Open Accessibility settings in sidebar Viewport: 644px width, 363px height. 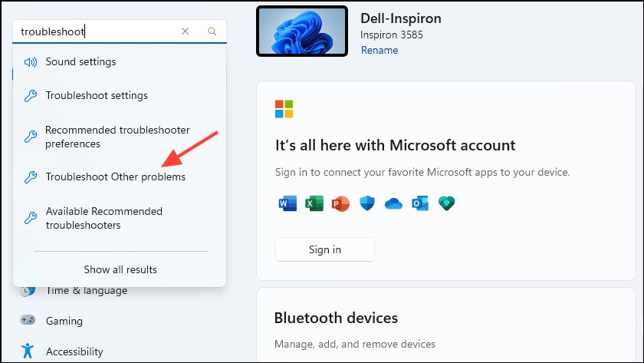point(74,351)
